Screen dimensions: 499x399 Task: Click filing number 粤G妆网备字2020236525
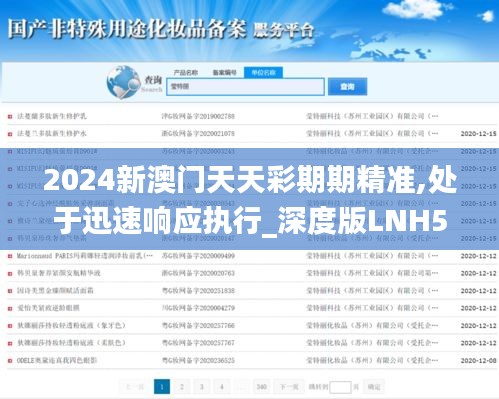198,360
